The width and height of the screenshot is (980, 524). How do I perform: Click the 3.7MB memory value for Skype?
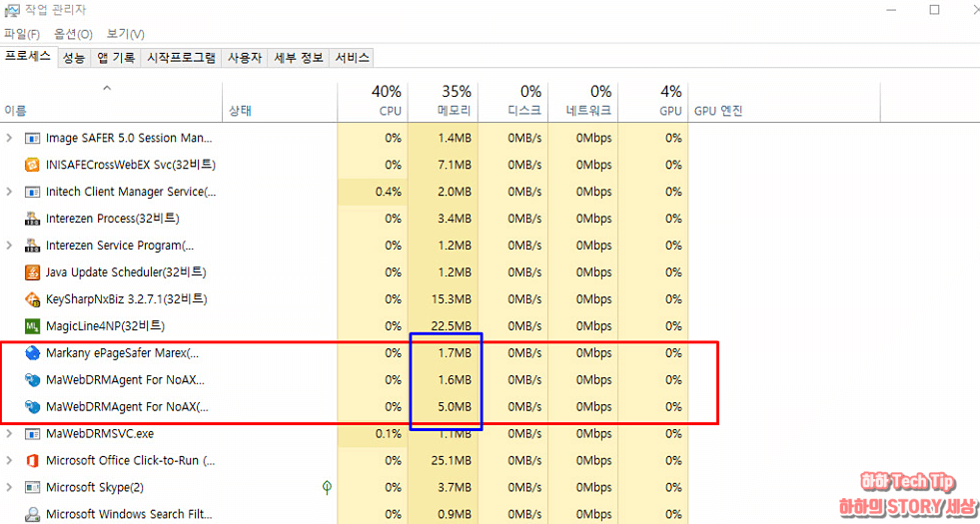(454, 487)
